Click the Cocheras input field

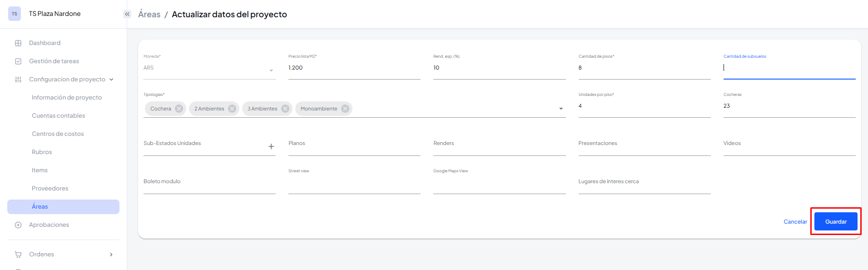coord(789,106)
